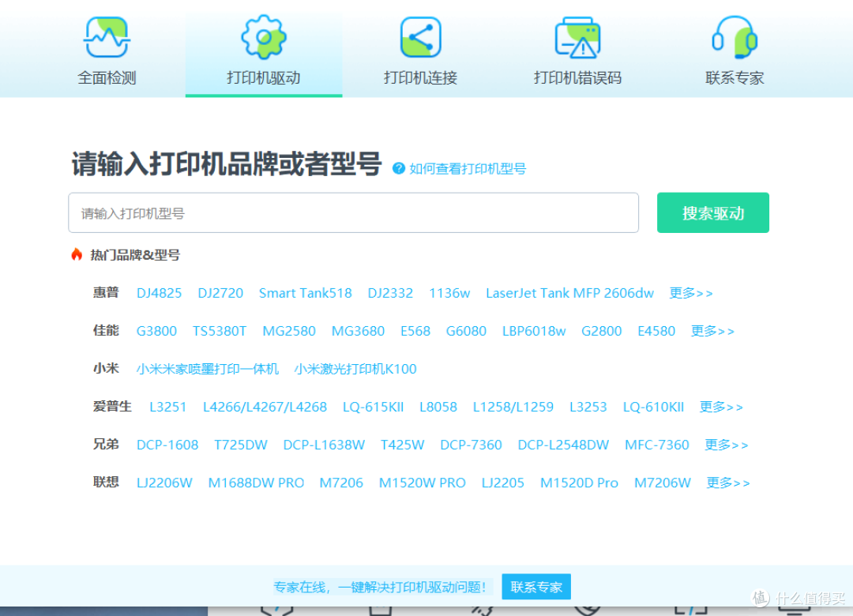Open 如何查看打印机型号 help link

coord(468,169)
